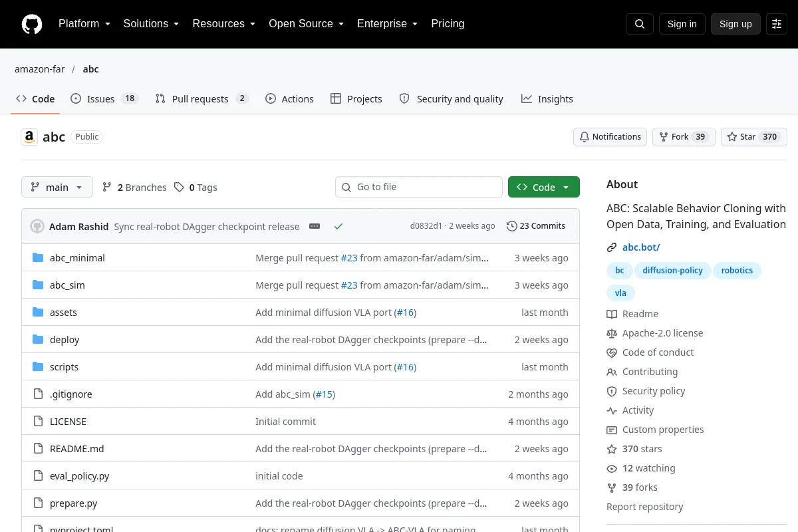View 12 watching link
Image resolution: width=798 pixels, height=532 pixels.
pos(641,468)
